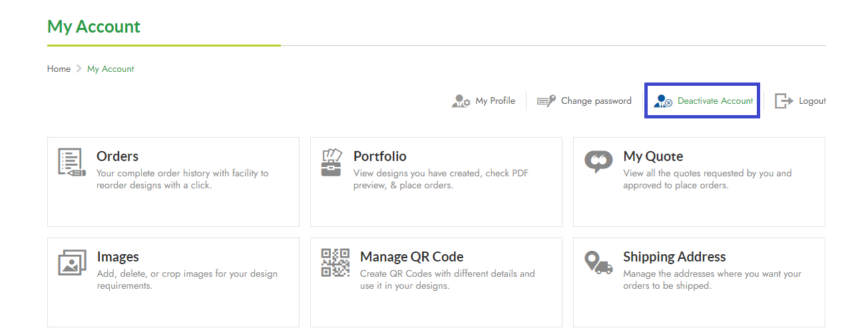Image resolution: width=868 pixels, height=336 pixels.
Task: Click the Shipping Address truck icon
Action: (x=598, y=263)
